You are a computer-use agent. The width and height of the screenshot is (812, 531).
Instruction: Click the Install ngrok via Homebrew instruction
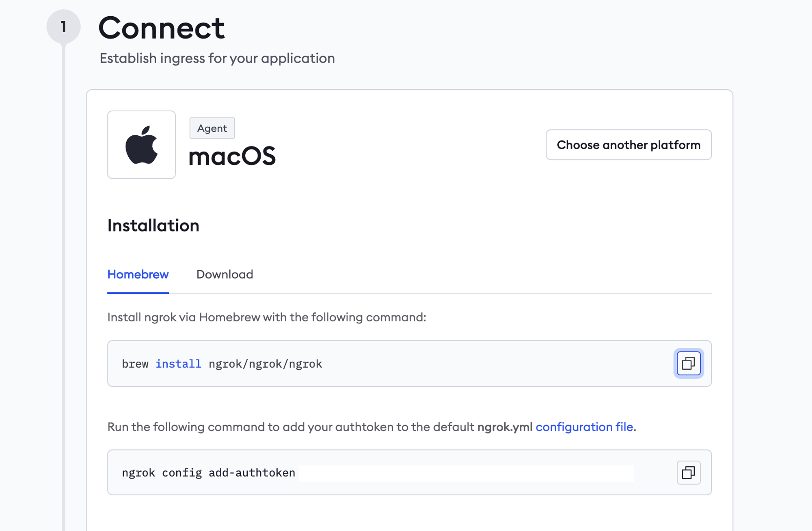266,317
